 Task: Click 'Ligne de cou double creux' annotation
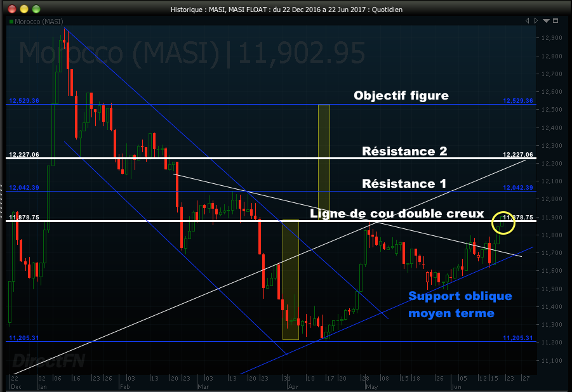[x=397, y=214]
